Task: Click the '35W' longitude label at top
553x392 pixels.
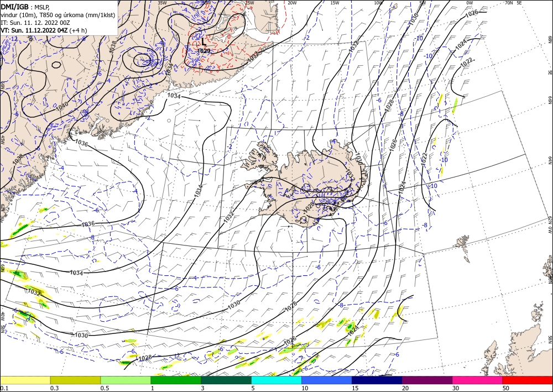Action: [x=162, y=3]
